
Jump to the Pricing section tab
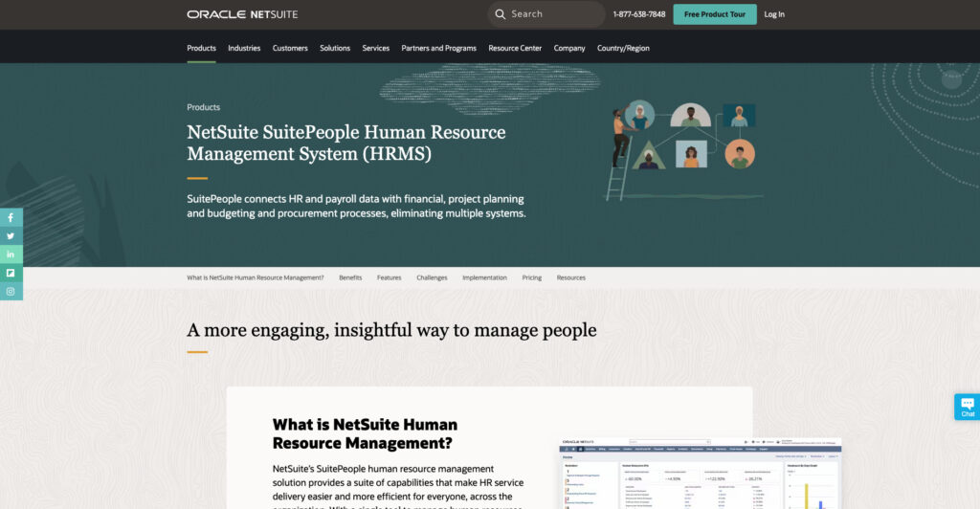[x=531, y=277]
